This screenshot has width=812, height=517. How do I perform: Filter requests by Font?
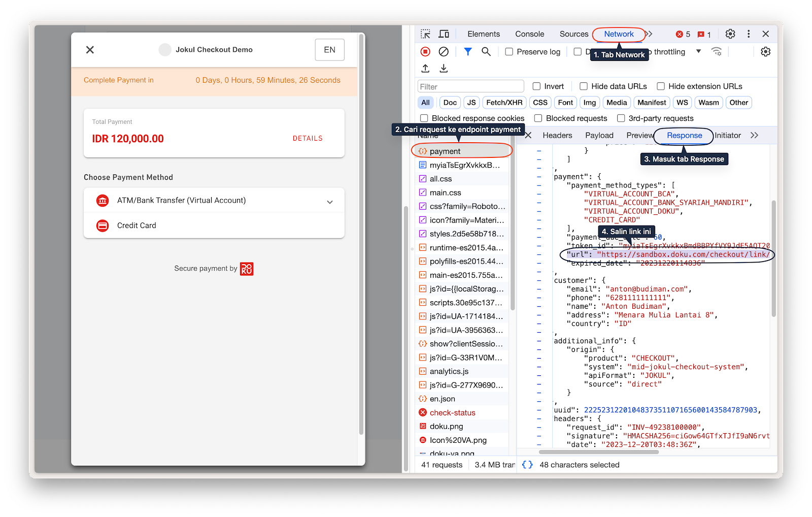tap(565, 103)
